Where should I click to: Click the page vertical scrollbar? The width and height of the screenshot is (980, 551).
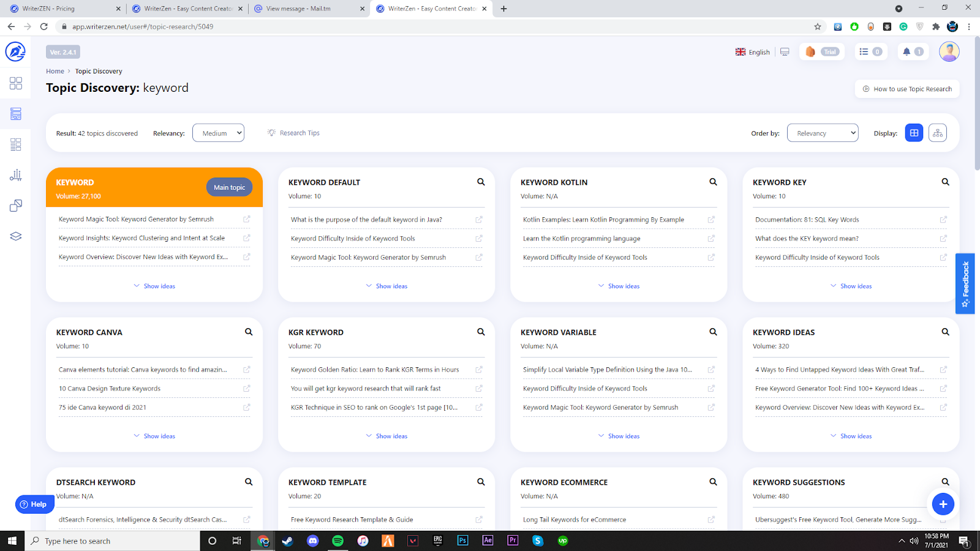977,104
